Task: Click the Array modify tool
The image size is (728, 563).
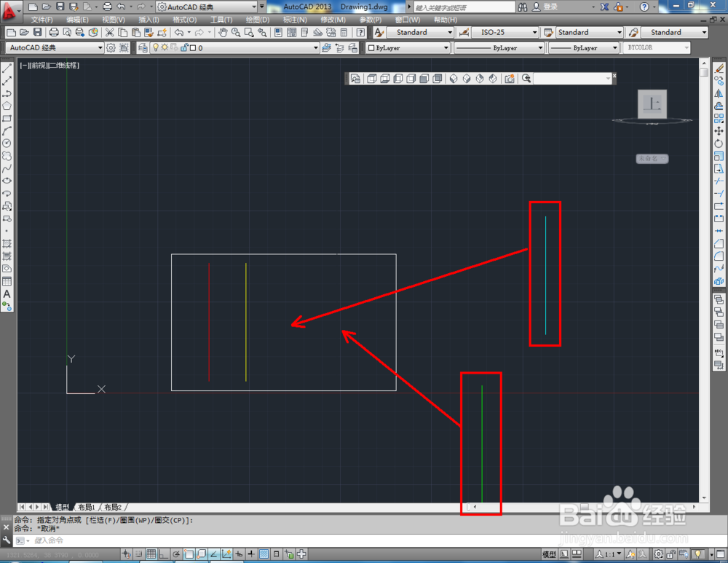Action: click(719, 119)
